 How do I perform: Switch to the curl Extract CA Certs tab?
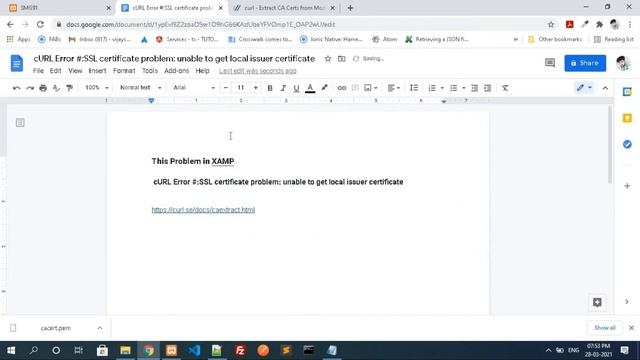tap(284, 8)
